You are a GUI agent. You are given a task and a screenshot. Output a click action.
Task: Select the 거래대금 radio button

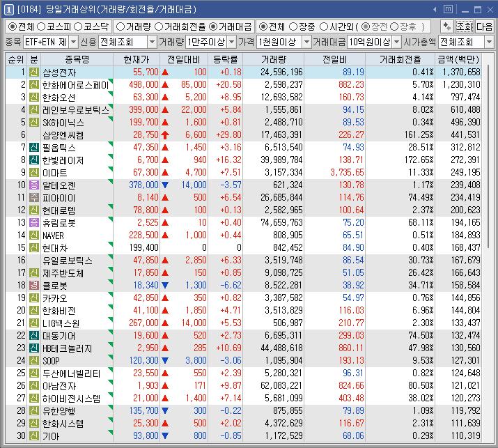click(213, 26)
